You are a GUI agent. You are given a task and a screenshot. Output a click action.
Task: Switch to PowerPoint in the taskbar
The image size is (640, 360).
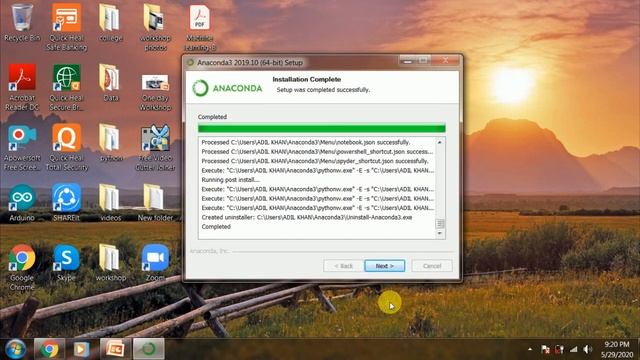pyautogui.click(x=115, y=349)
